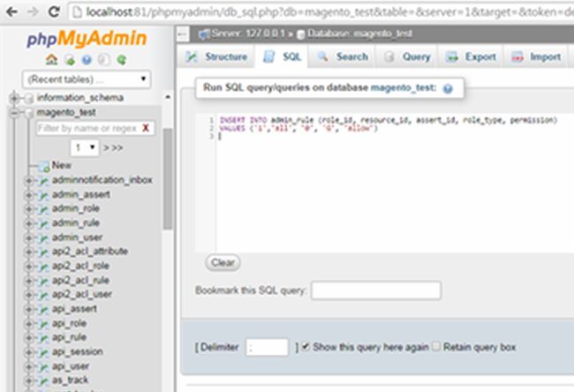Viewport: 574px width, 392px height.
Task: Select the SQL tab
Action: [x=282, y=57]
